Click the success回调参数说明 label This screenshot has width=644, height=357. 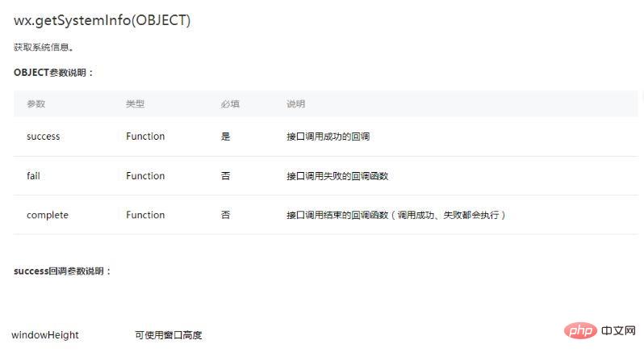(x=63, y=271)
